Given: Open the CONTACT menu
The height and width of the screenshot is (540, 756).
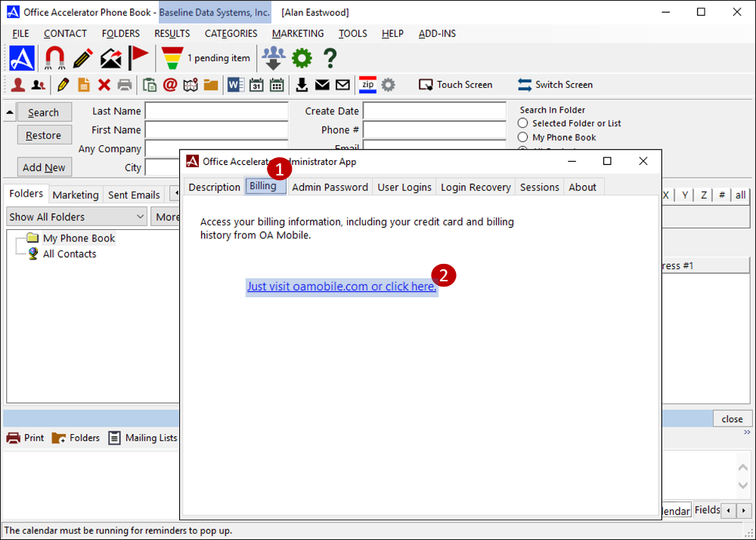Looking at the screenshot, I should point(65,34).
